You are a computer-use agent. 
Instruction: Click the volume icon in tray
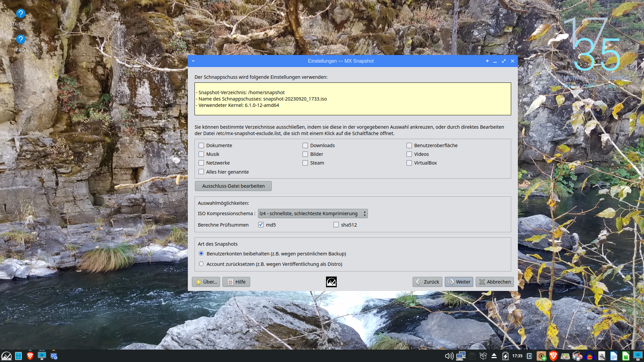click(x=449, y=356)
